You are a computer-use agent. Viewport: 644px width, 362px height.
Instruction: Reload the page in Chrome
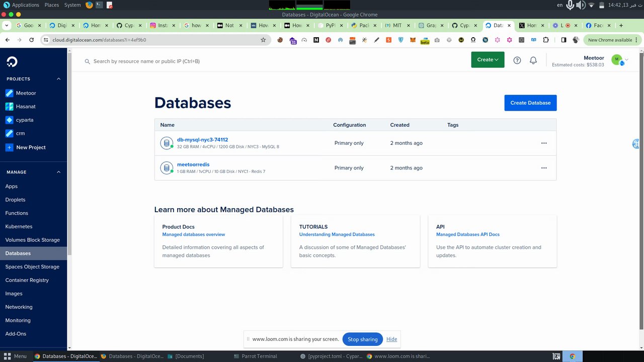click(32, 40)
